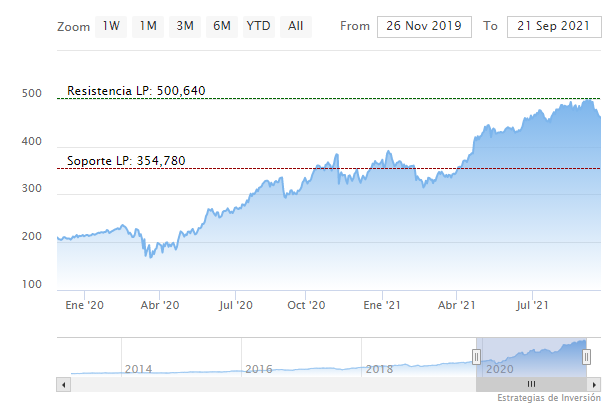Select YTD zoom range
This screenshot has height=411, width=610.
pyautogui.click(x=258, y=26)
